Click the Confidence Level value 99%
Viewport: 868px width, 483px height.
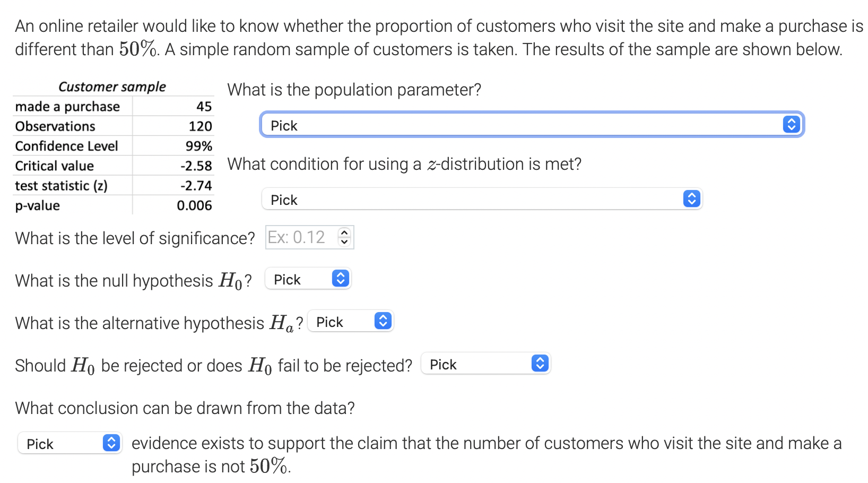(198, 146)
